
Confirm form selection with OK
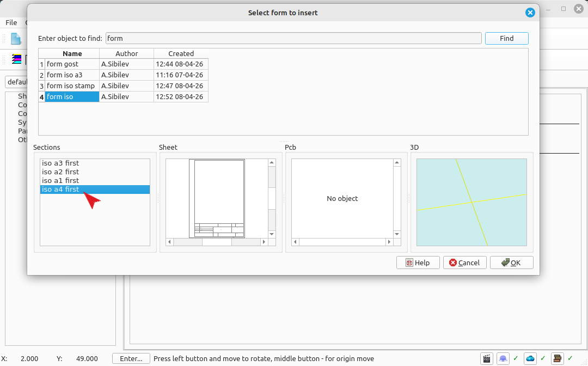click(511, 263)
